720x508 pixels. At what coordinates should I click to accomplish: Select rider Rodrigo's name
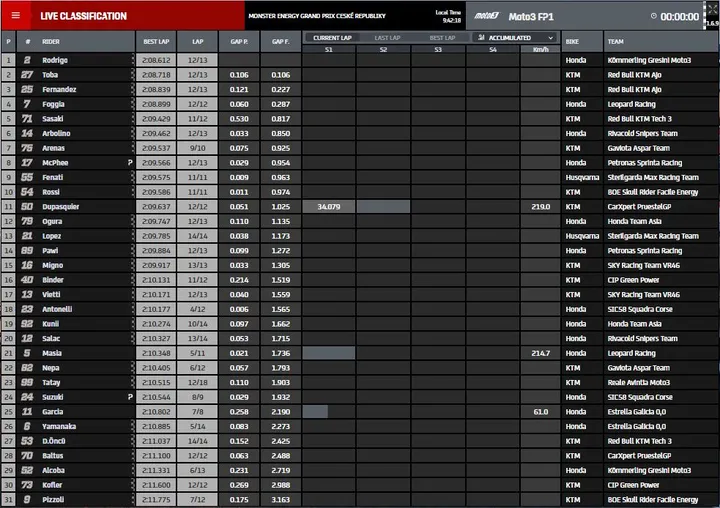(55, 60)
